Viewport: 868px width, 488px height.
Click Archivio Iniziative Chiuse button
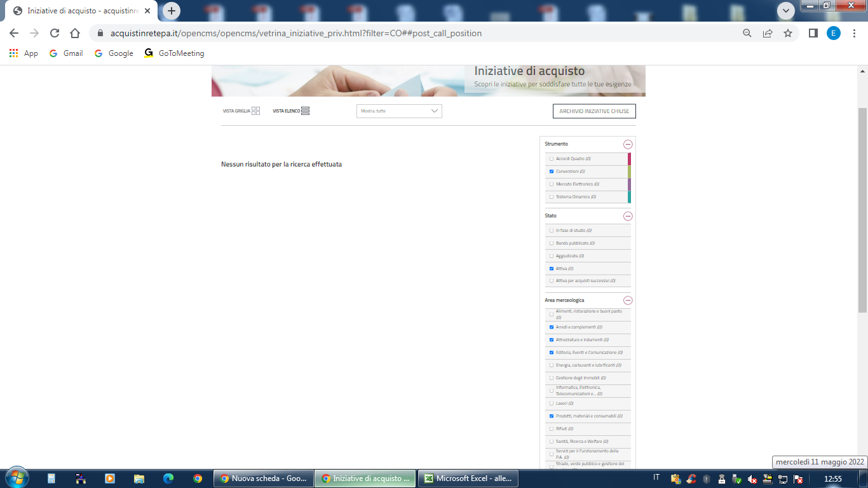click(x=594, y=111)
